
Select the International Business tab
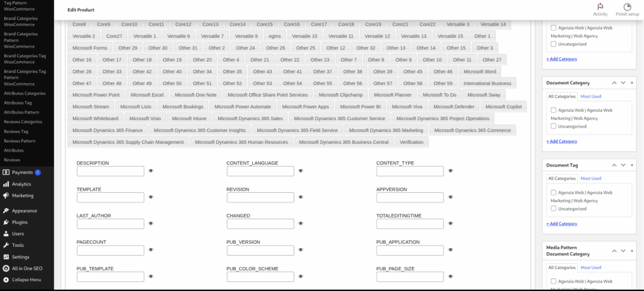point(487,84)
